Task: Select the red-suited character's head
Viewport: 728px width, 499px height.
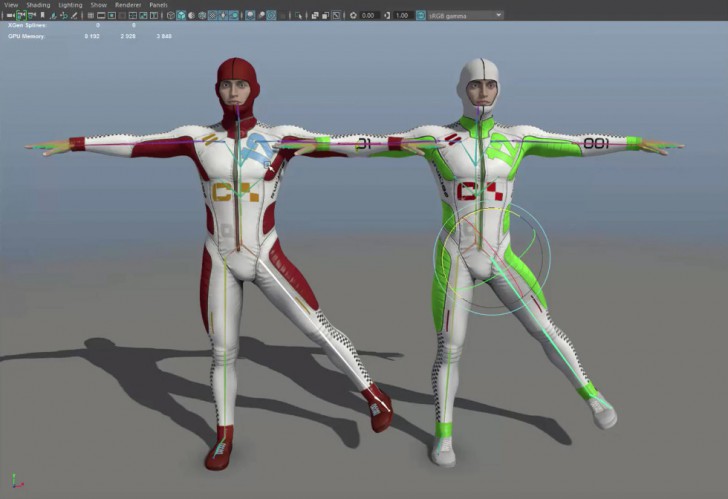Action: (237, 88)
